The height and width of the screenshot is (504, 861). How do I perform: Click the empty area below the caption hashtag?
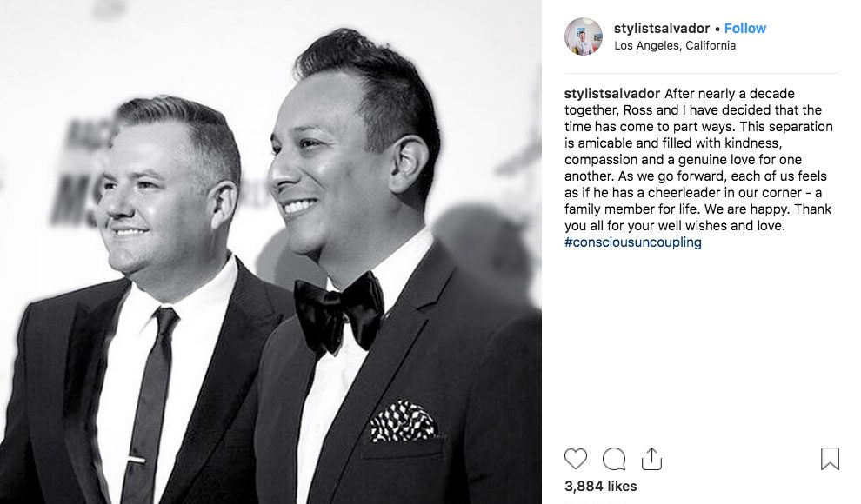click(x=702, y=346)
